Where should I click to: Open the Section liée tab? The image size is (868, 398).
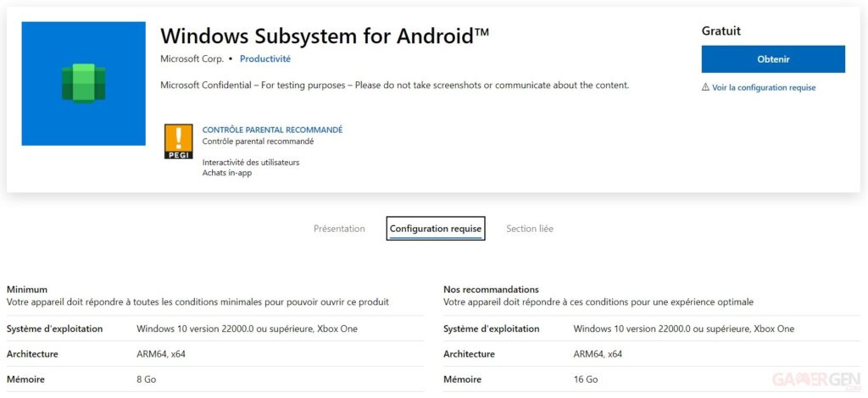[530, 229]
